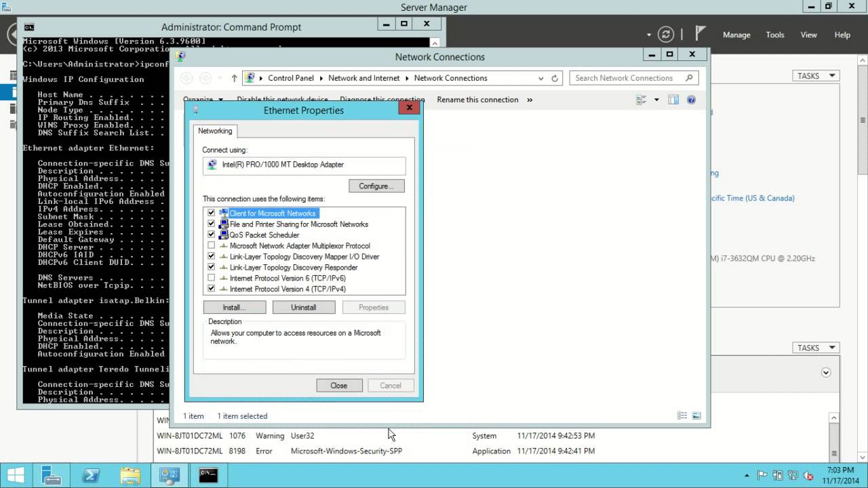The width and height of the screenshot is (868, 488).
Task: Navigate to Network and Internet breadcrumb
Action: tap(364, 78)
